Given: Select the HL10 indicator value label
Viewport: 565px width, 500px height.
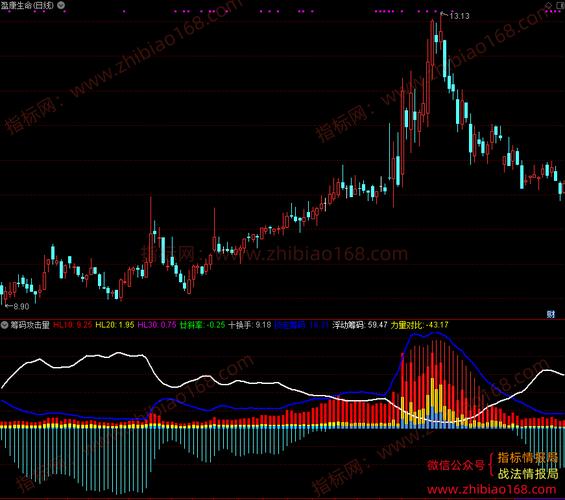Looking at the screenshot, I should (x=72, y=325).
